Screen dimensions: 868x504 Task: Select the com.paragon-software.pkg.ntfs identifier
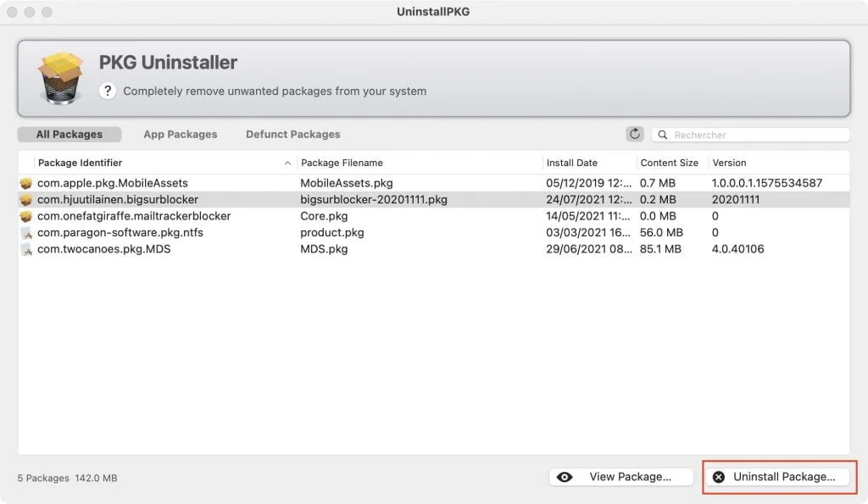pyautogui.click(x=120, y=233)
